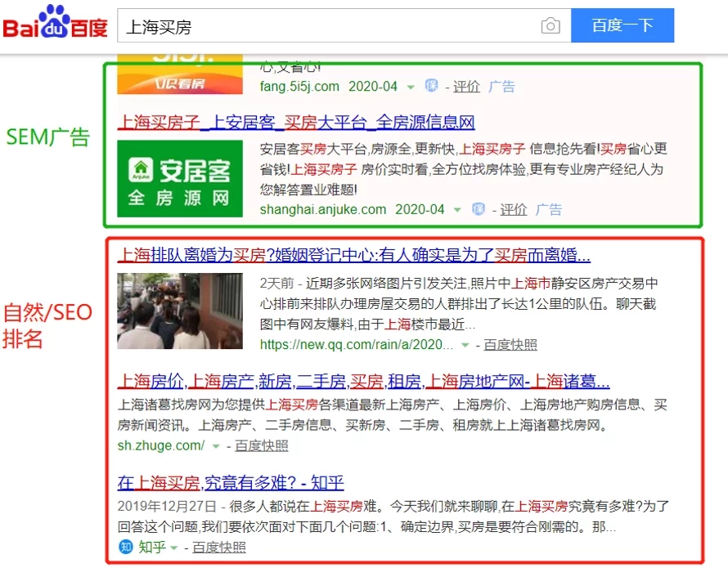Expand dropdown arrow next to 知乎
Image resolution: width=728 pixels, height=568 pixels.
[173, 548]
